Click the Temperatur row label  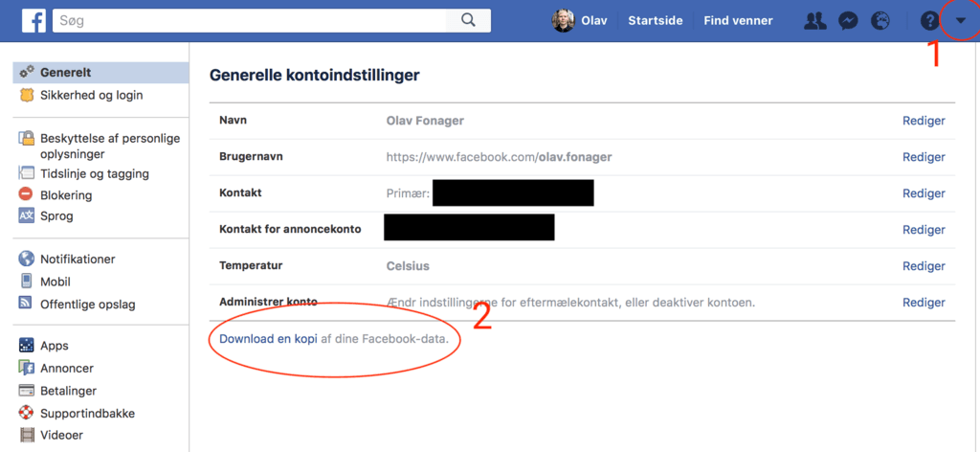[x=251, y=265]
